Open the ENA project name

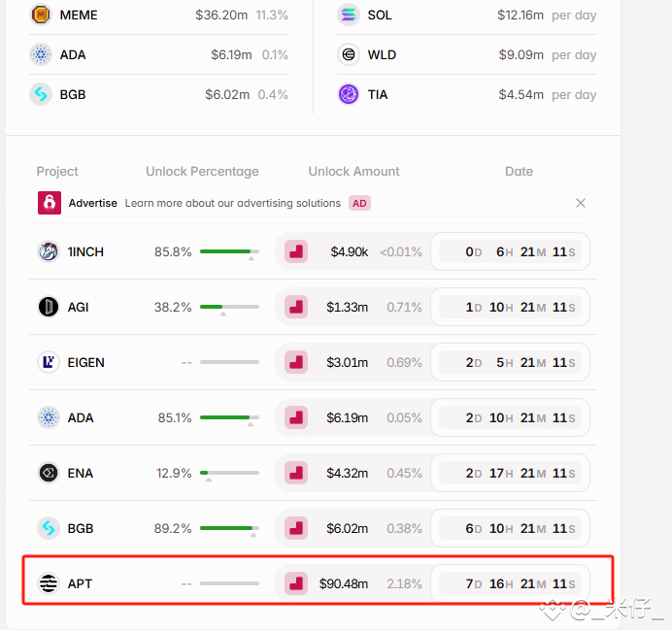coord(81,474)
